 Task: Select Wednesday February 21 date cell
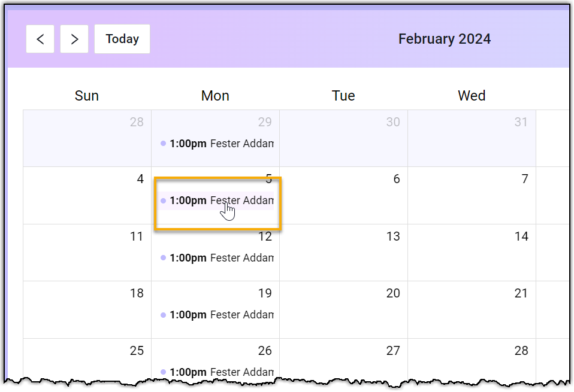[x=472, y=310]
